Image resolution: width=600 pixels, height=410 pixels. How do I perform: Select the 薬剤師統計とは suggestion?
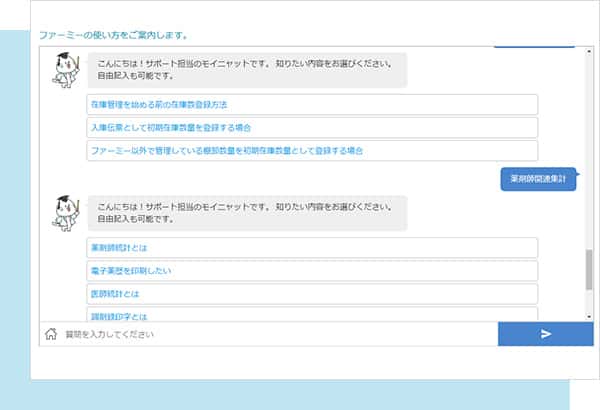click(x=312, y=247)
